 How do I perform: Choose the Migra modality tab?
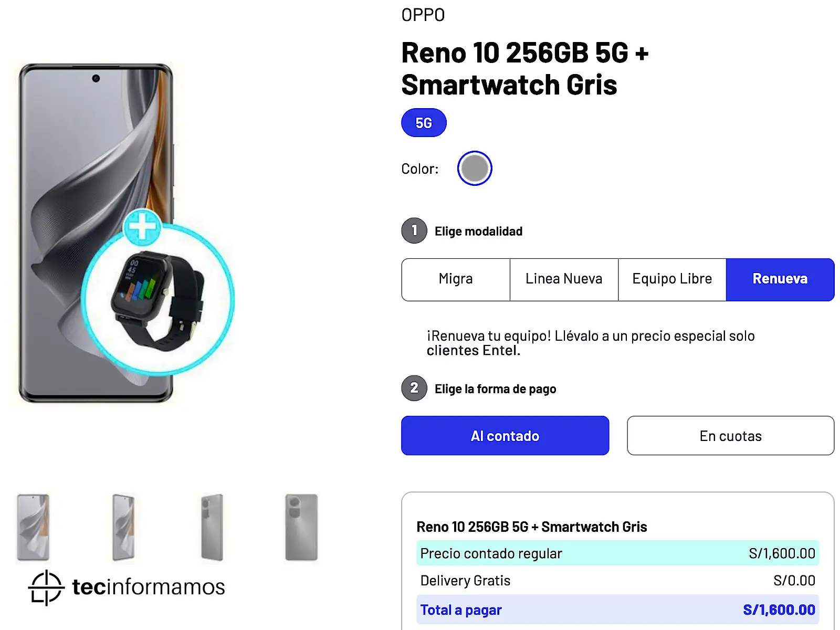click(x=456, y=279)
